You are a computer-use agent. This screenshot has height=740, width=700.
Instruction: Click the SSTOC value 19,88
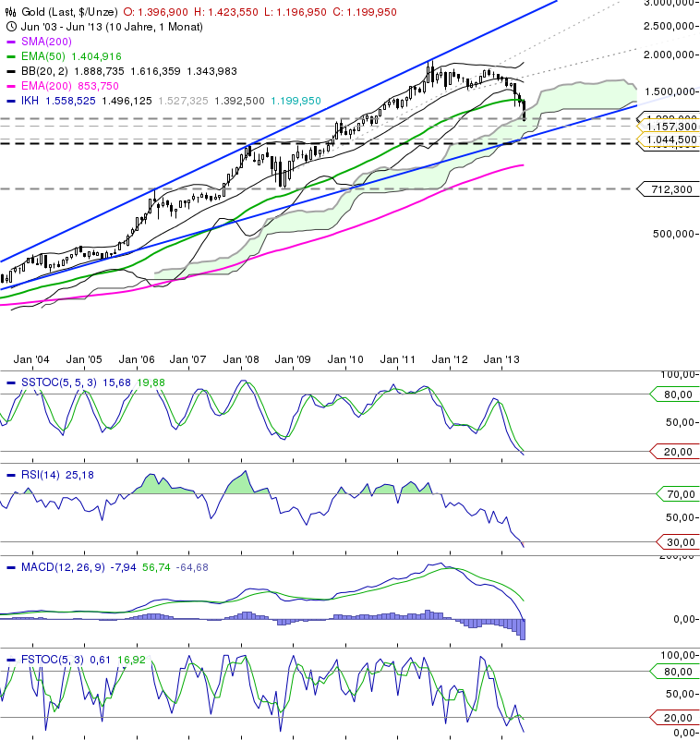click(x=151, y=382)
